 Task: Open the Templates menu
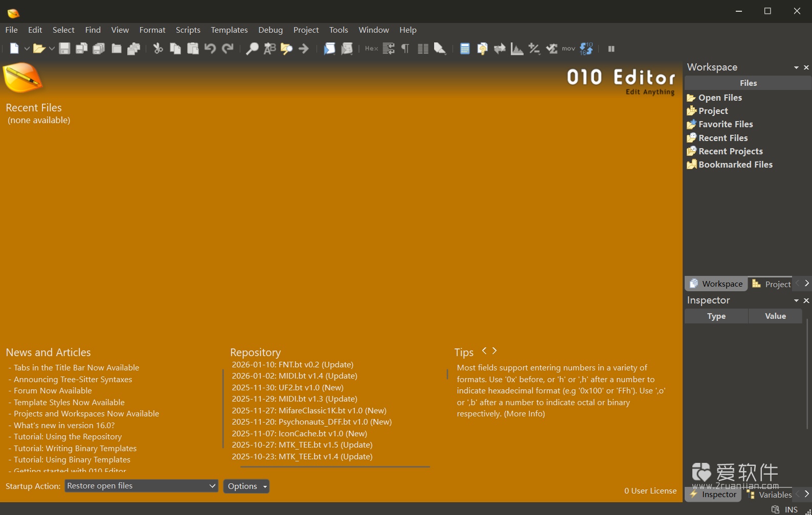click(x=229, y=30)
